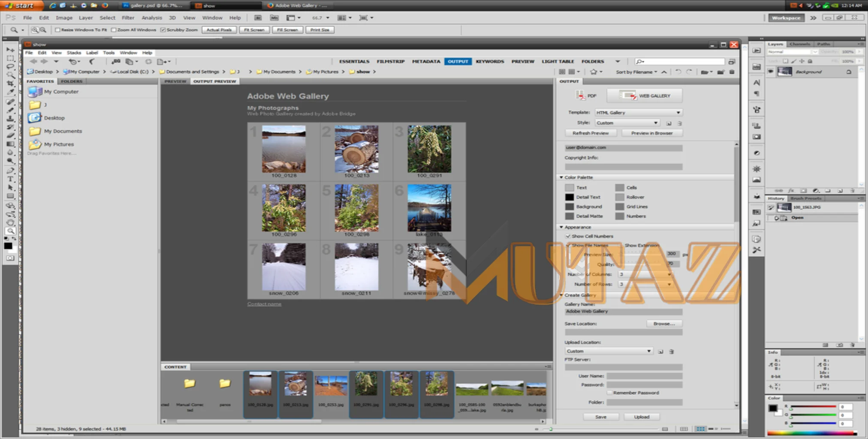Screen dimensions: 868x439
Task: Click the Background color swatch in Color Palette
Action: coord(569,207)
